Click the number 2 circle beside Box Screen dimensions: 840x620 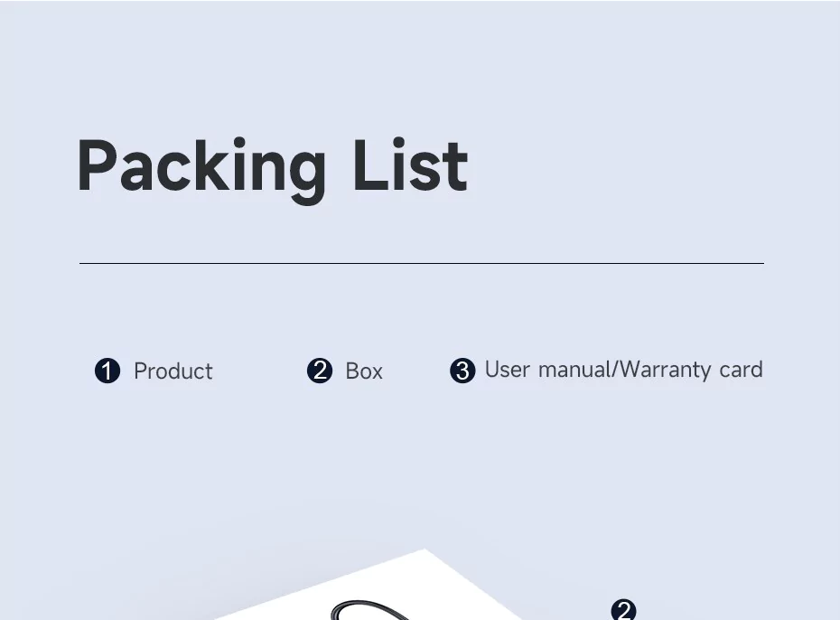(x=320, y=371)
